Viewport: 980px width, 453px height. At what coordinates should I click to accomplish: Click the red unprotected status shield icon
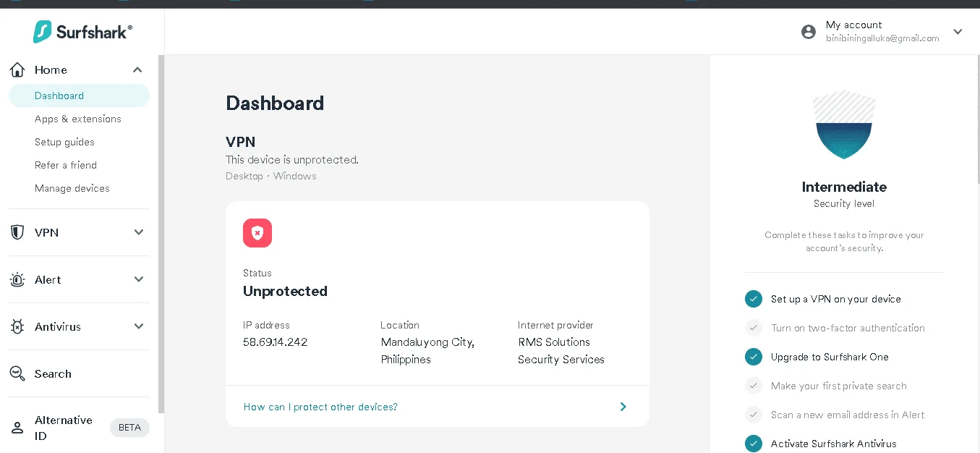(257, 233)
